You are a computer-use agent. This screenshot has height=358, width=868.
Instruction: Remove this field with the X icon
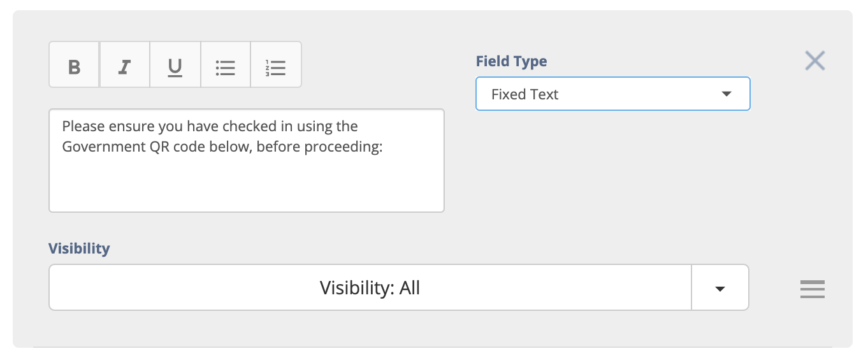pos(815,61)
